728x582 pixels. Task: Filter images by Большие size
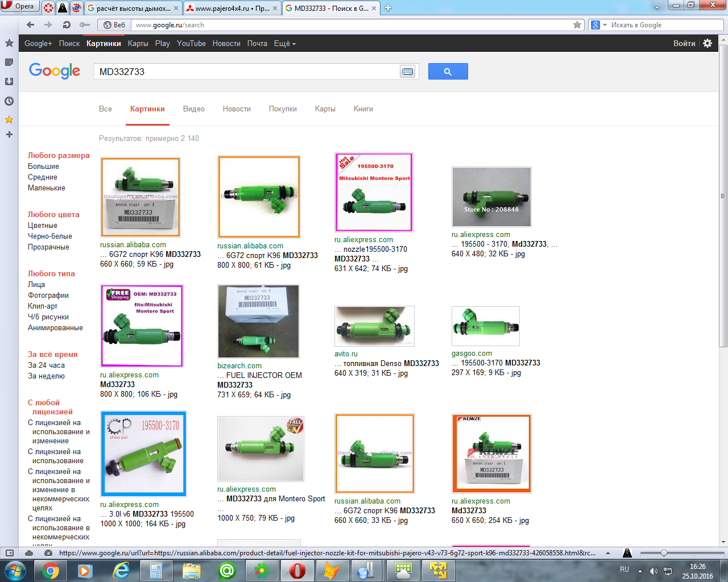pyautogui.click(x=43, y=167)
